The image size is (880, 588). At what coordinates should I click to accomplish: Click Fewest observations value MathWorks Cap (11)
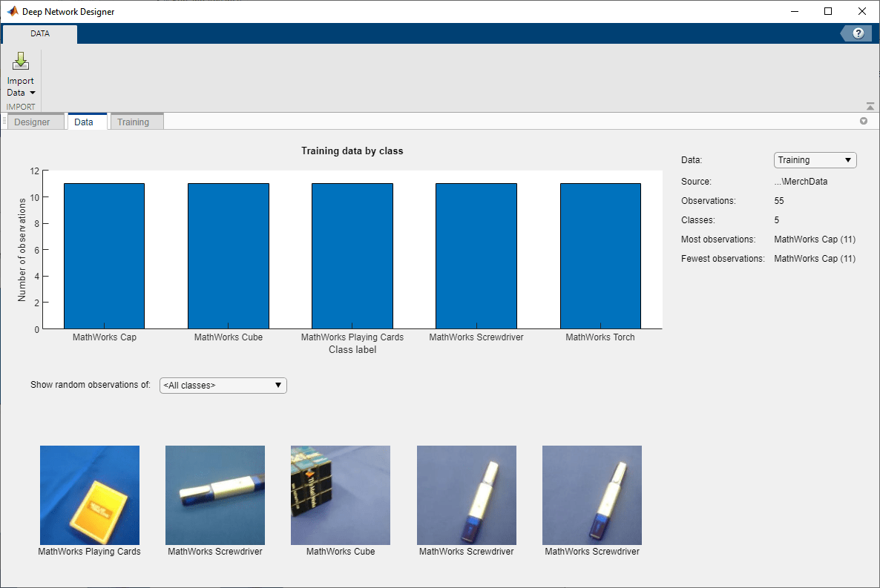click(815, 259)
